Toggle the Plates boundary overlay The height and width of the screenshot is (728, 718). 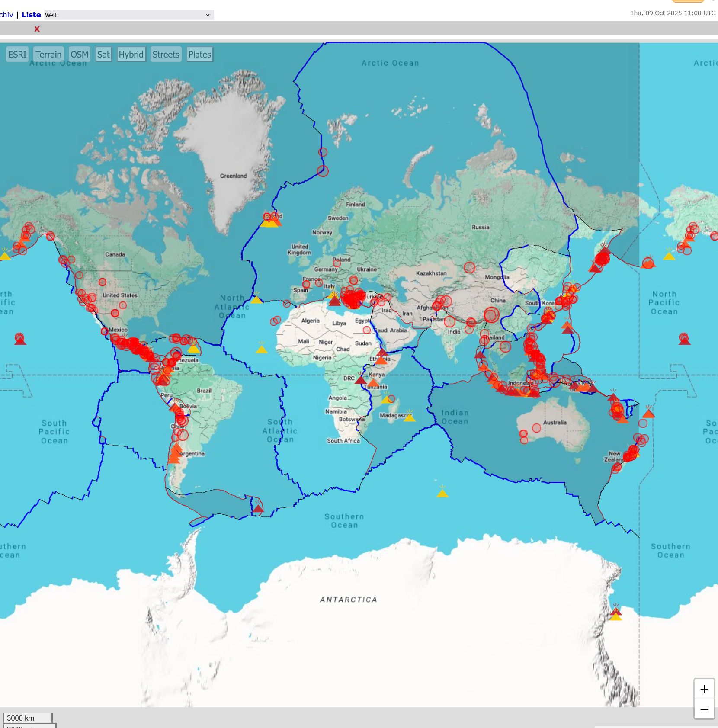199,55
